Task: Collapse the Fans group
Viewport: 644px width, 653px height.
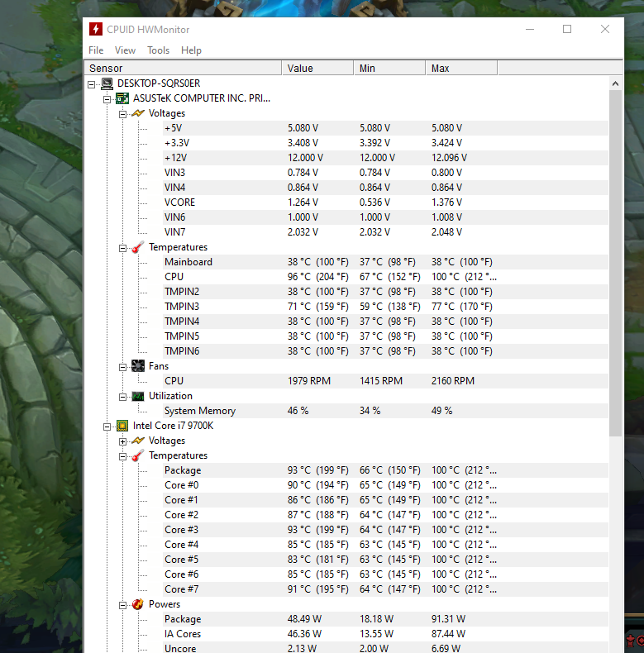Action: click(x=122, y=367)
